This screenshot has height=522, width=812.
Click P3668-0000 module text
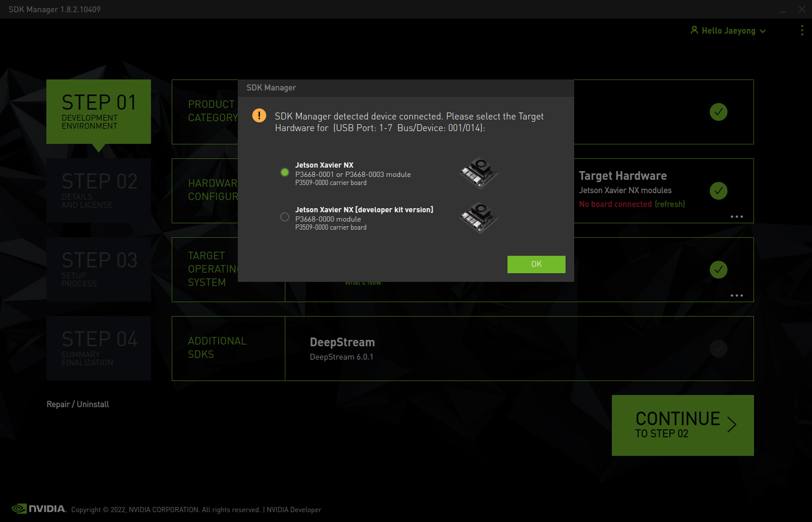[328, 219]
